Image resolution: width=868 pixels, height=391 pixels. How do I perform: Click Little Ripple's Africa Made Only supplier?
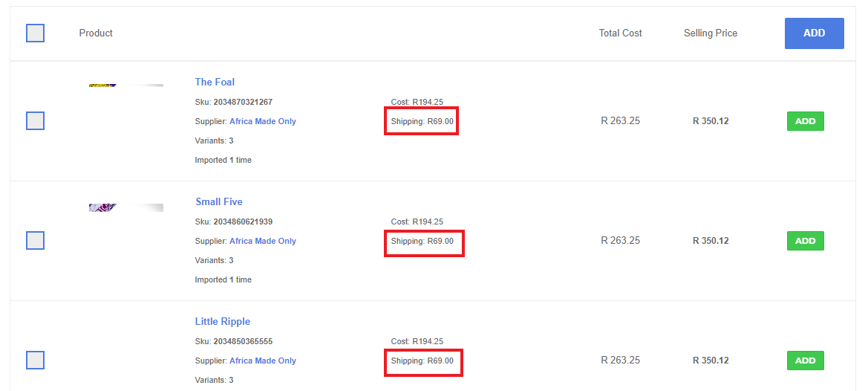[263, 361]
